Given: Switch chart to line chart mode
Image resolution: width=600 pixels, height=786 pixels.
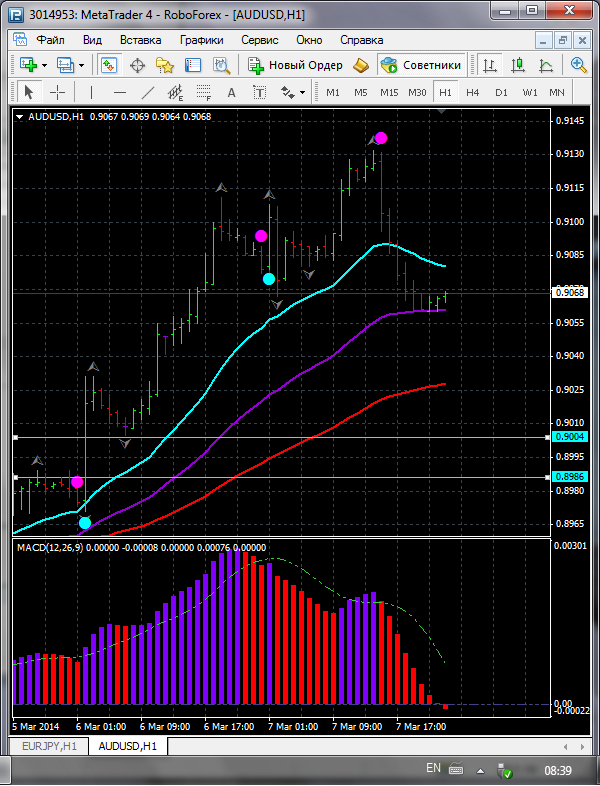Looking at the screenshot, I should (546, 65).
